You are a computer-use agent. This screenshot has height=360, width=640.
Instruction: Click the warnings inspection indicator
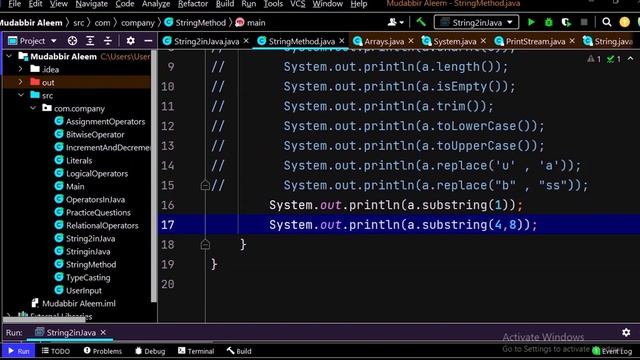coord(594,59)
